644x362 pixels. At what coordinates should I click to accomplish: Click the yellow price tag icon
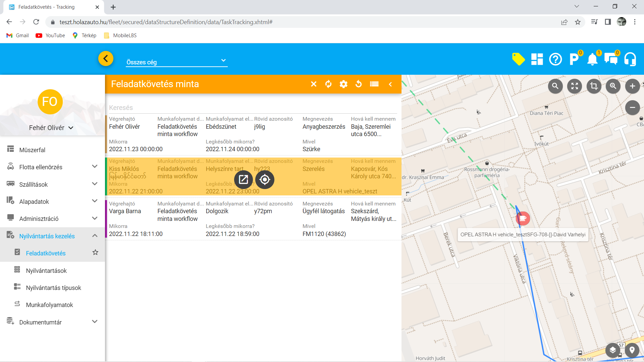point(518,59)
